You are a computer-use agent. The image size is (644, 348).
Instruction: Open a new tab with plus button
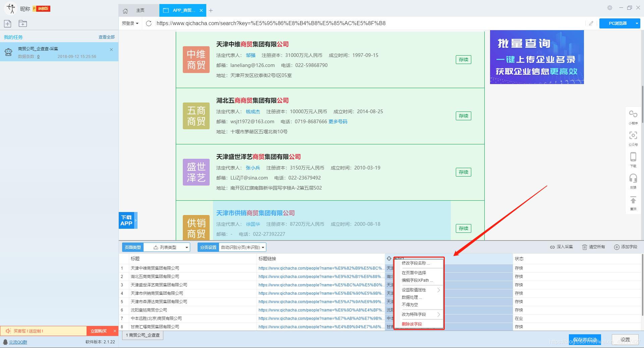211,11
